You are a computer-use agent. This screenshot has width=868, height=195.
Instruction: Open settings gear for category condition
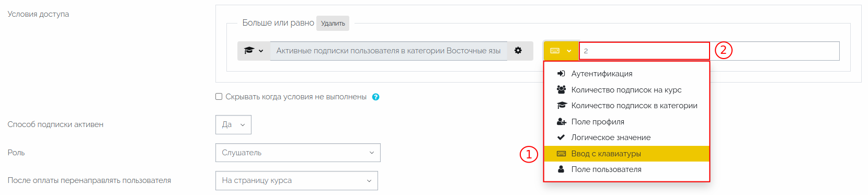(518, 51)
